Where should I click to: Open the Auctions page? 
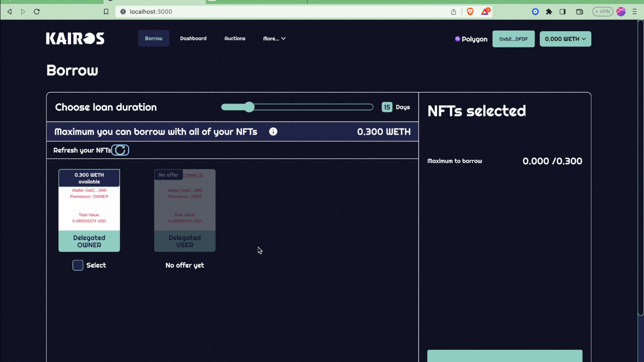pos(235,39)
